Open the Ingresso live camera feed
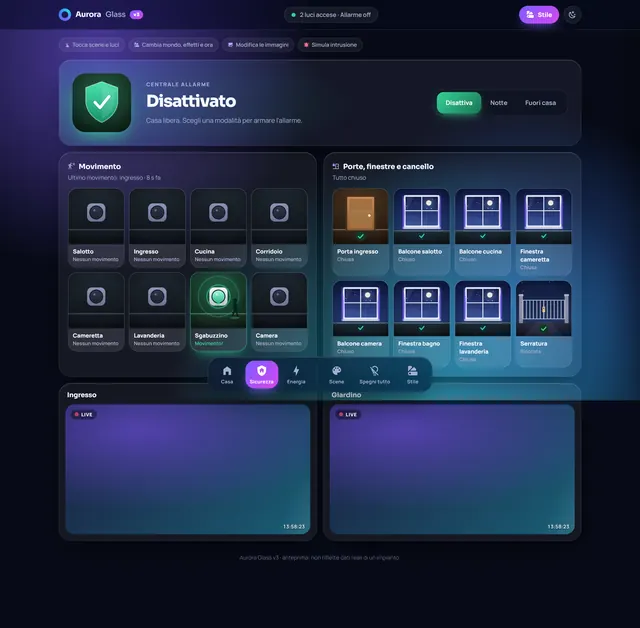Viewport: 640px width, 628px height. pos(188,469)
